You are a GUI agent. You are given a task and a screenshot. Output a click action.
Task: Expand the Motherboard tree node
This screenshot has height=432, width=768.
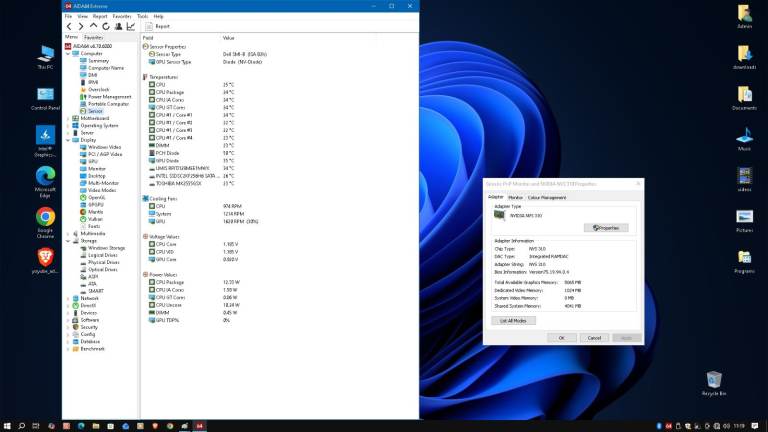tap(68, 118)
